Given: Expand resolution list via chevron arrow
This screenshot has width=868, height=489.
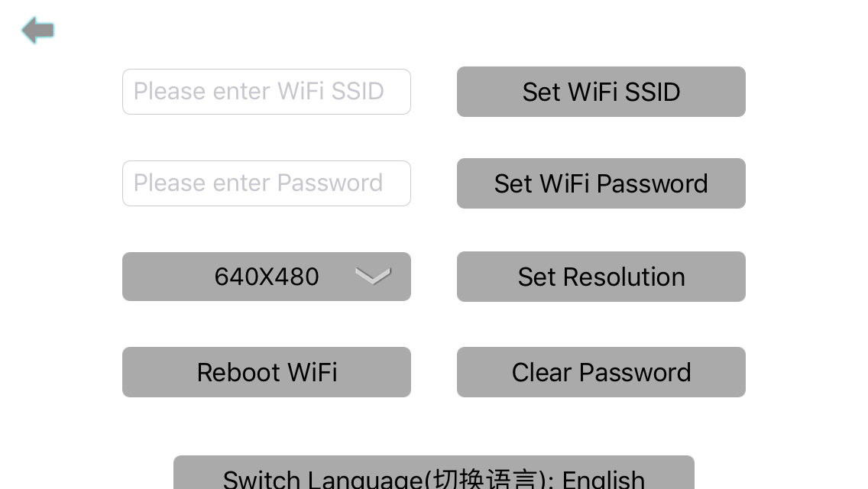Looking at the screenshot, I should 373,276.
